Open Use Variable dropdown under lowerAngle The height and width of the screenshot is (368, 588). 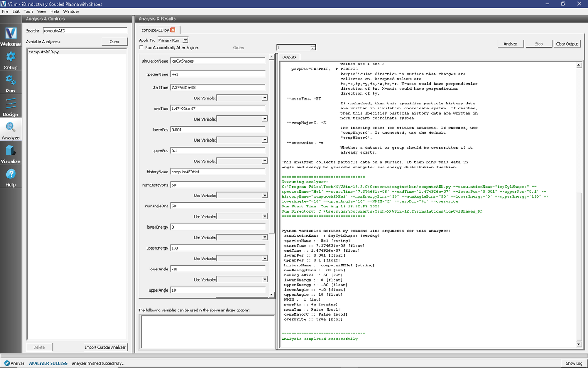click(x=242, y=280)
